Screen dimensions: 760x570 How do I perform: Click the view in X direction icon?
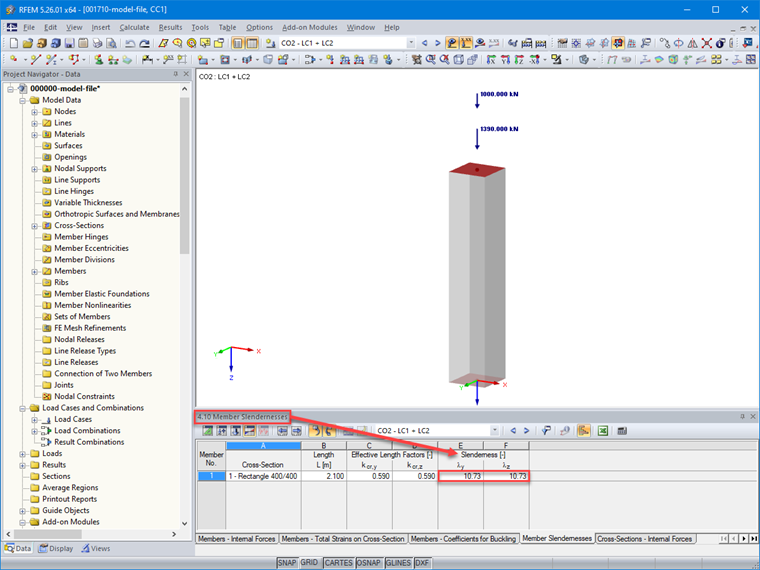tap(491, 60)
